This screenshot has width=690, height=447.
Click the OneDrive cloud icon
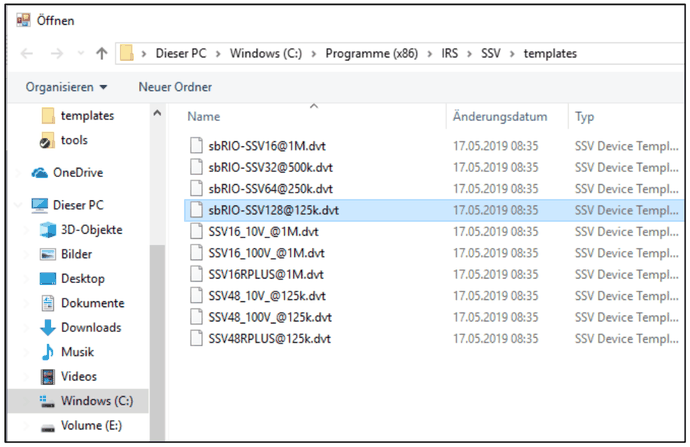tap(40, 173)
